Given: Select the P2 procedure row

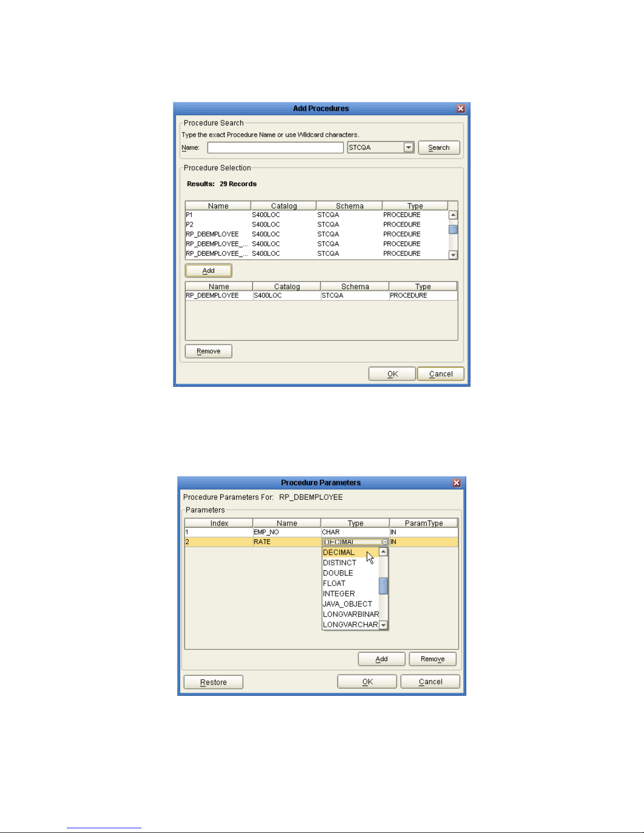Looking at the screenshot, I should point(316,224).
